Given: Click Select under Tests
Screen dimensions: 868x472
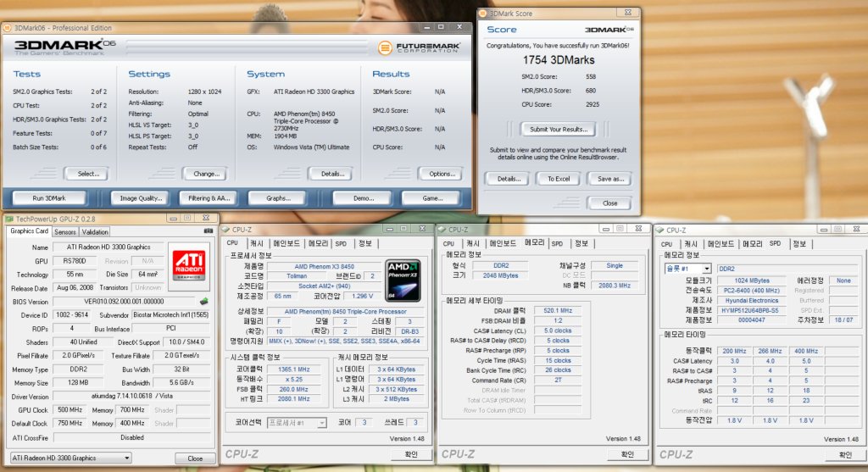Looking at the screenshot, I should point(87,174).
